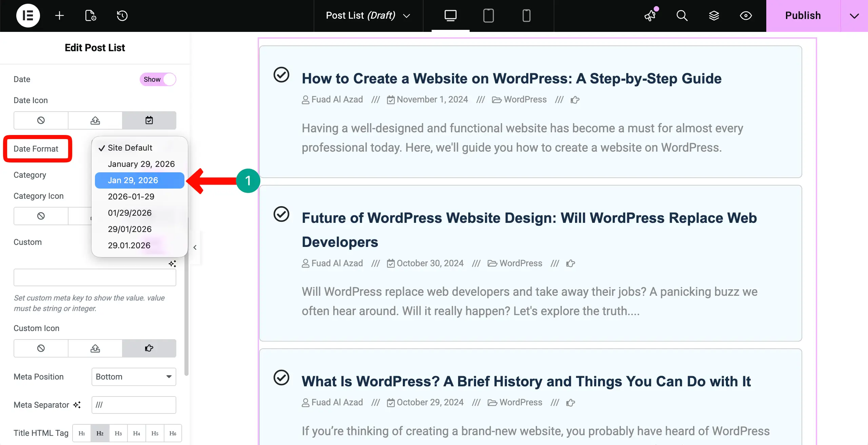Image resolution: width=868 pixels, height=445 pixels.
Task: Select Jan 29, 2026 date format
Action: pyautogui.click(x=133, y=180)
